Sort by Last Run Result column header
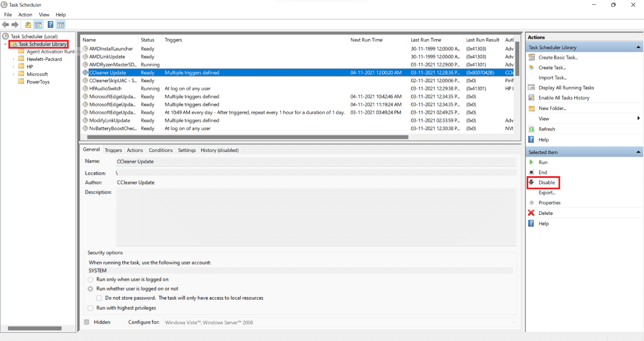The height and width of the screenshot is (341, 644). point(483,40)
